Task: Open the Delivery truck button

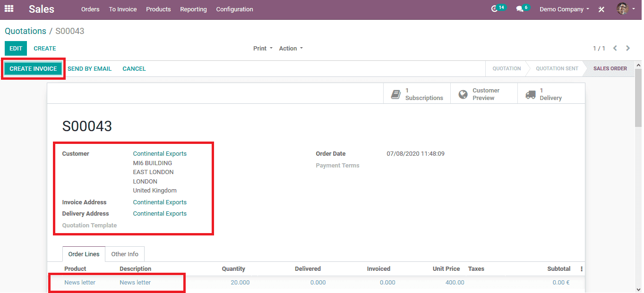Action: 551,94
